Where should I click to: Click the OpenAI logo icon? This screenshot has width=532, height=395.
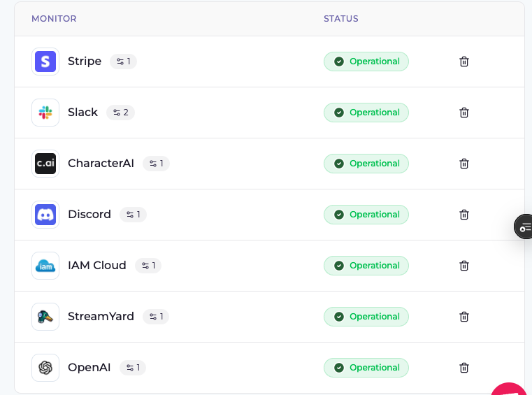tap(45, 368)
